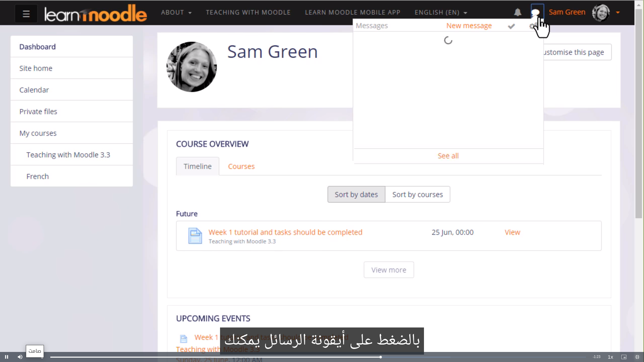Open Dashboard in the side menu
The image size is (644, 362).
coord(71,47)
